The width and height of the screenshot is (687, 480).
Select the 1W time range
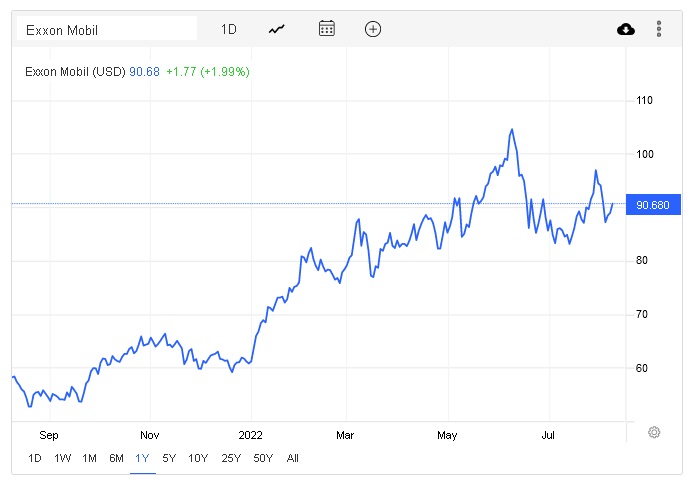point(62,459)
